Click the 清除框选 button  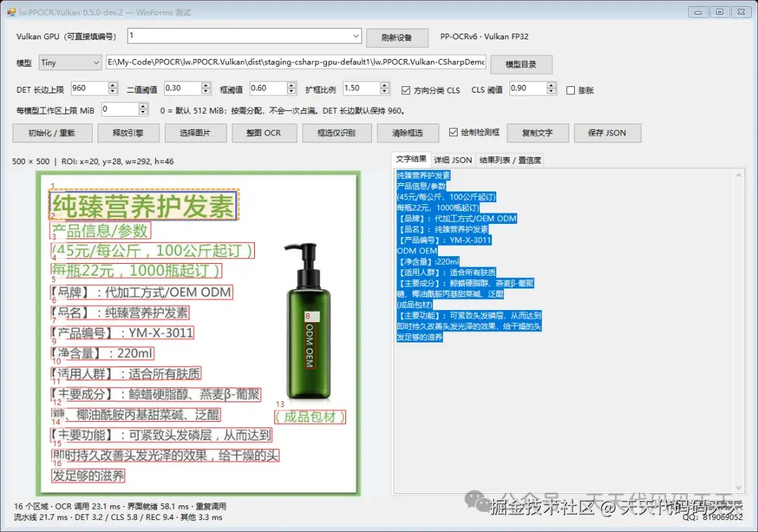(408, 133)
